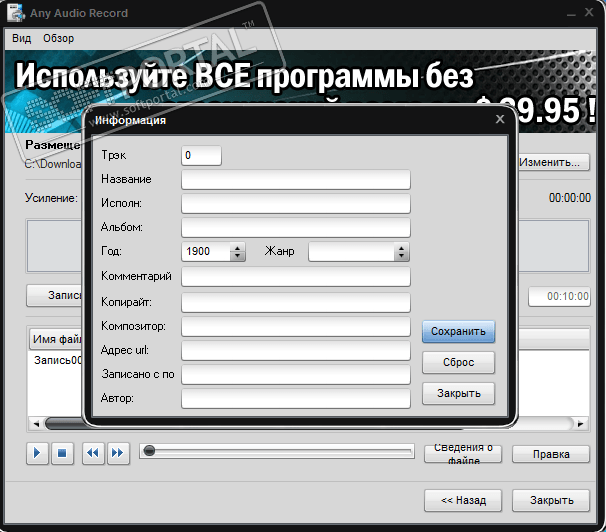Click the Адрес url input field
606x532 pixels.
(x=296, y=350)
